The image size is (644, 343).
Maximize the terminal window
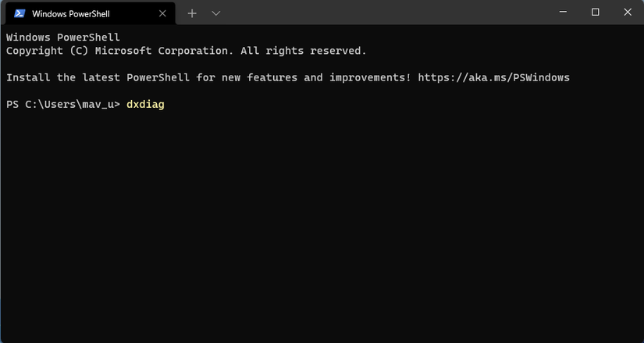click(x=596, y=12)
